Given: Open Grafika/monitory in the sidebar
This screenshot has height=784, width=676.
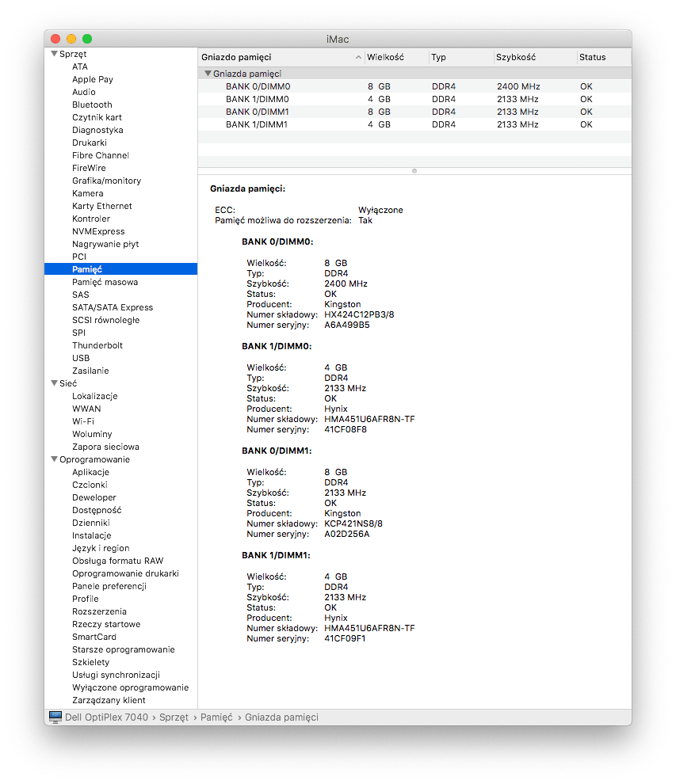Looking at the screenshot, I should coord(106,181).
